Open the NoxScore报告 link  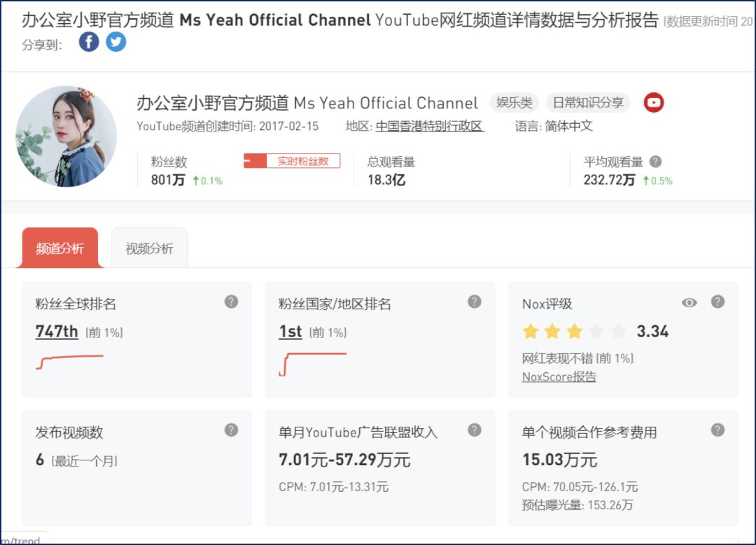point(559,377)
